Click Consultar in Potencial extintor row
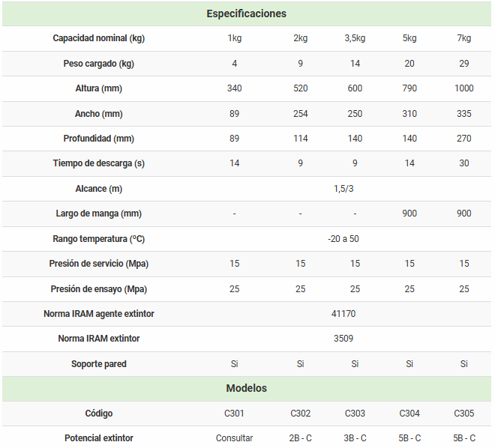The image size is (495, 448). (235, 438)
